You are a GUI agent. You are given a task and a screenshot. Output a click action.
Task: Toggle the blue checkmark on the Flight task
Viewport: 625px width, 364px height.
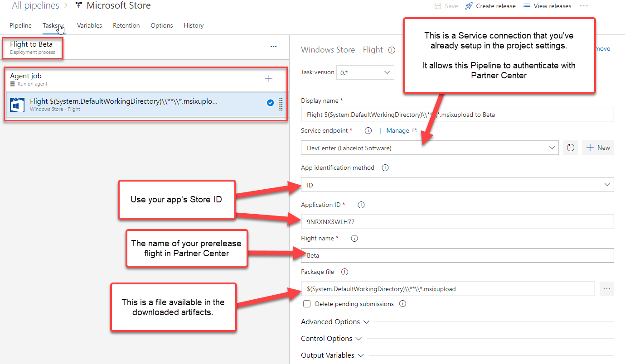point(270,103)
